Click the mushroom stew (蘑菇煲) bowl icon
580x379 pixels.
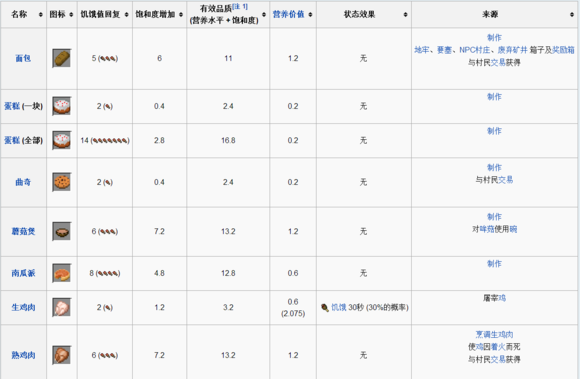tap(61, 231)
